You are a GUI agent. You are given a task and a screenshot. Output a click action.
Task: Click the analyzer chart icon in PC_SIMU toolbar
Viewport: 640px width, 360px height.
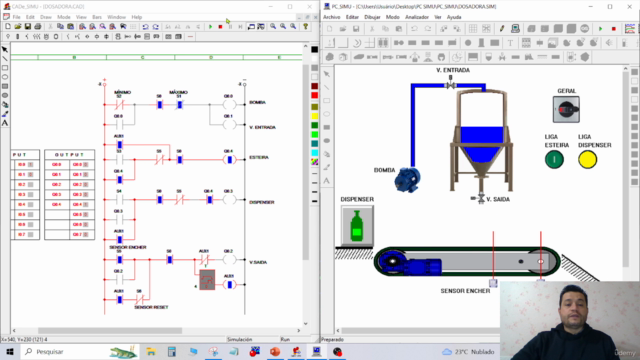(630, 29)
